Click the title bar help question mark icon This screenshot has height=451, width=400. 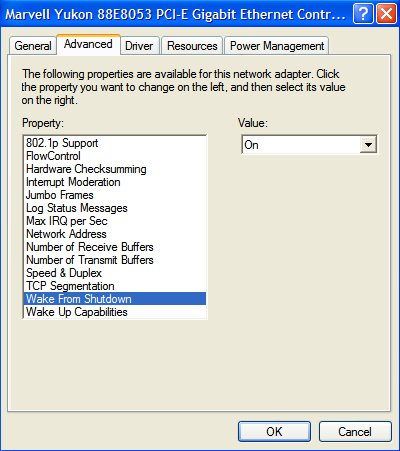(x=363, y=14)
